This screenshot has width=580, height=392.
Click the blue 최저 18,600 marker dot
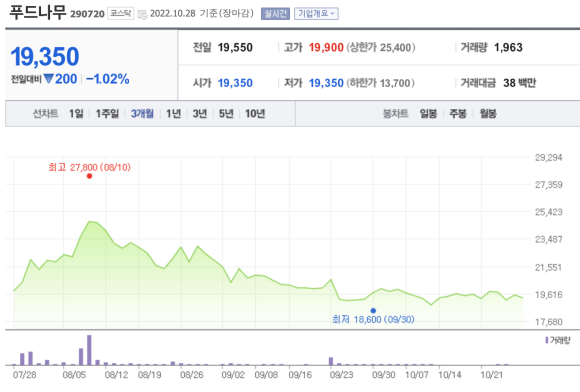click(x=373, y=311)
